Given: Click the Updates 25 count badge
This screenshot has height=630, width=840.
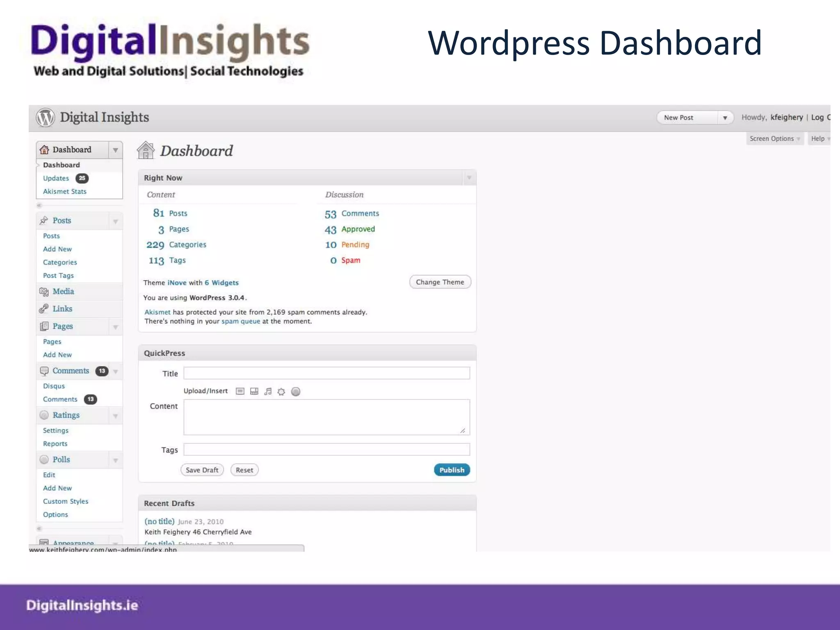Looking at the screenshot, I should pos(82,178).
